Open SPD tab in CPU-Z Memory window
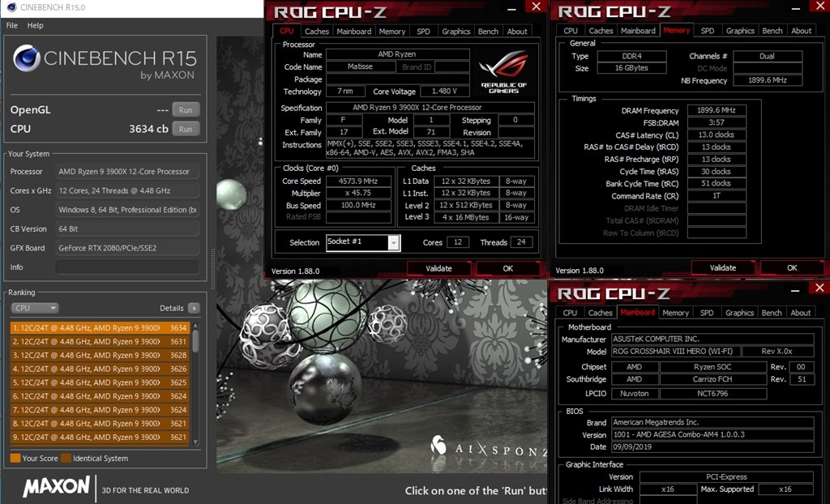The image size is (830, 504). (x=708, y=31)
